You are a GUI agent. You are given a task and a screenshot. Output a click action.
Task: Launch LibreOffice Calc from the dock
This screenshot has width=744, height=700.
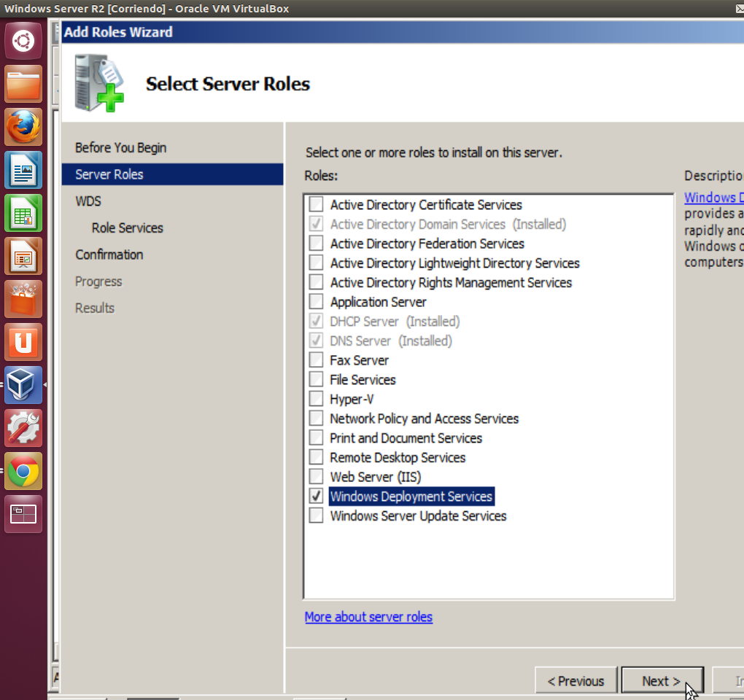(23, 214)
